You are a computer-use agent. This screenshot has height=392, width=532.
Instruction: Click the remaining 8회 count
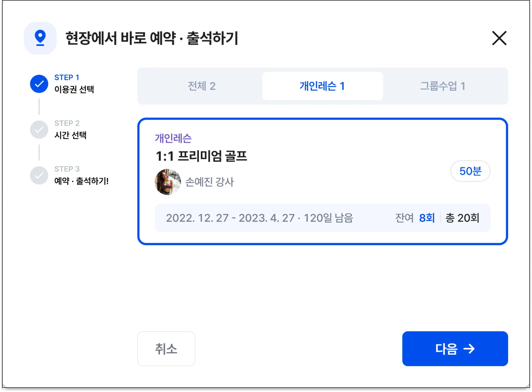[x=427, y=218]
